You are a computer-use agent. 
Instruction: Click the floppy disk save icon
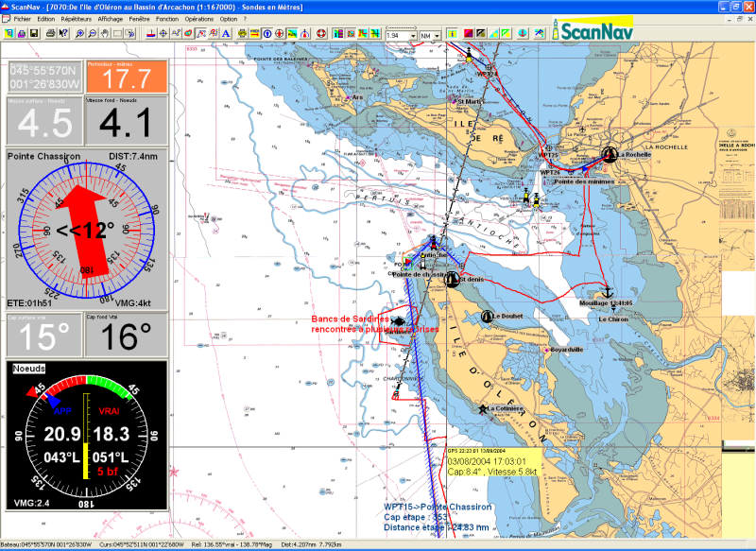[34, 33]
